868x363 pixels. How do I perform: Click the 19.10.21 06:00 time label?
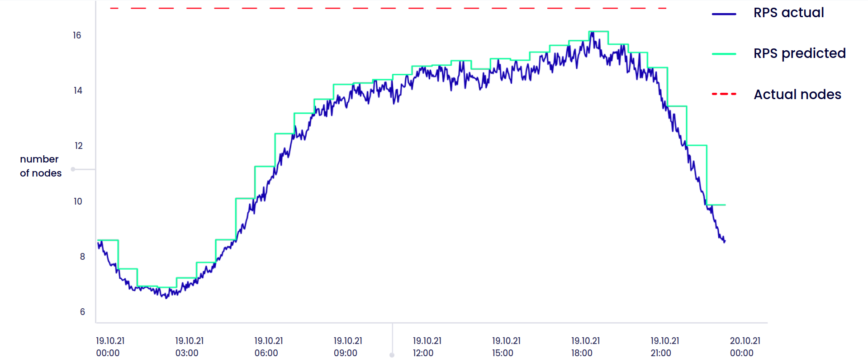268,347
